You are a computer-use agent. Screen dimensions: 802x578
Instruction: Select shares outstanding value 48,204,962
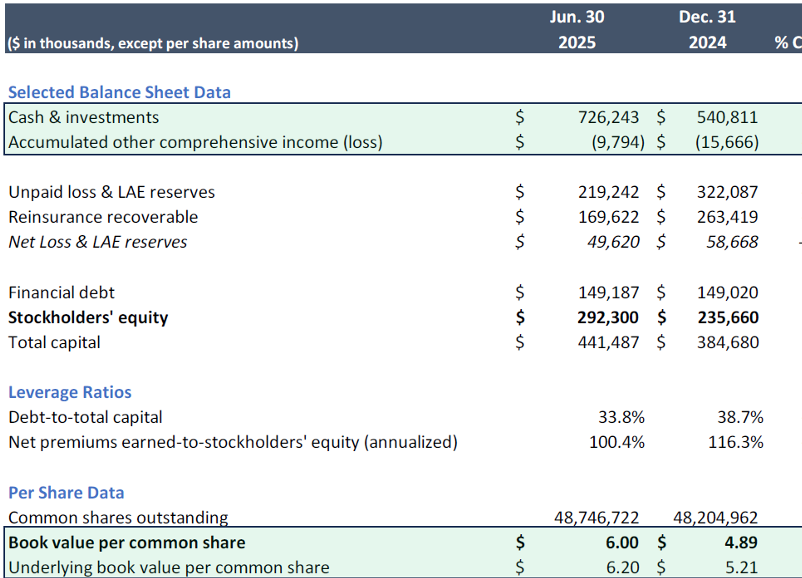(x=715, y=518)
